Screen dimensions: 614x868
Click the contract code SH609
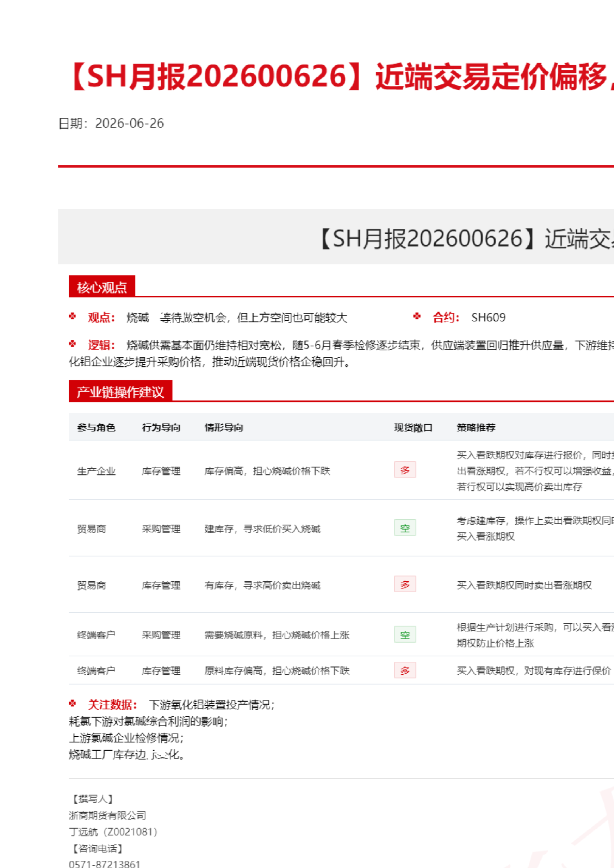(x=488, y=318)
